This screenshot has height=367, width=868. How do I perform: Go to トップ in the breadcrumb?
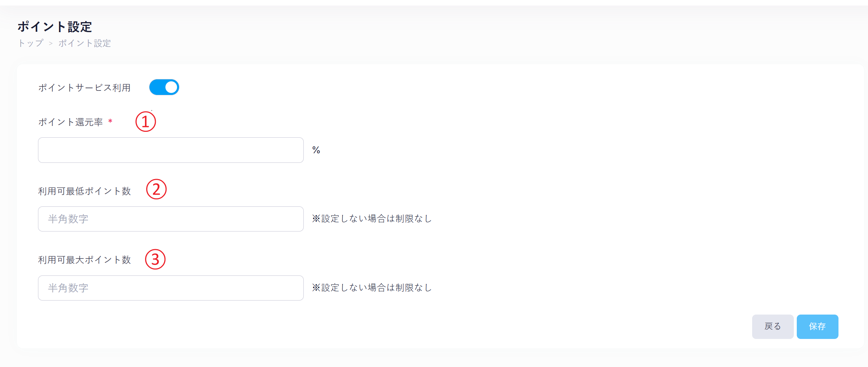[x=31, y=43]
